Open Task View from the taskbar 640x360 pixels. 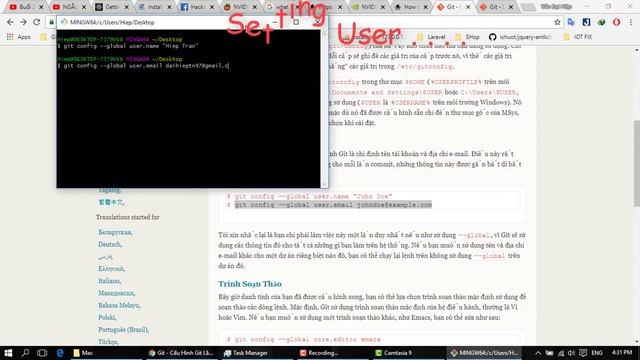[x=42, y=353]
